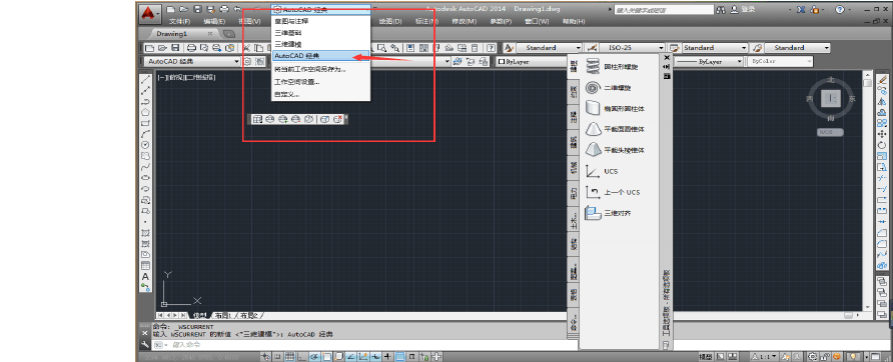
Task: Click the 键入关键字或短语 search field
Action: pyautogui.click(x=664, y=10)
